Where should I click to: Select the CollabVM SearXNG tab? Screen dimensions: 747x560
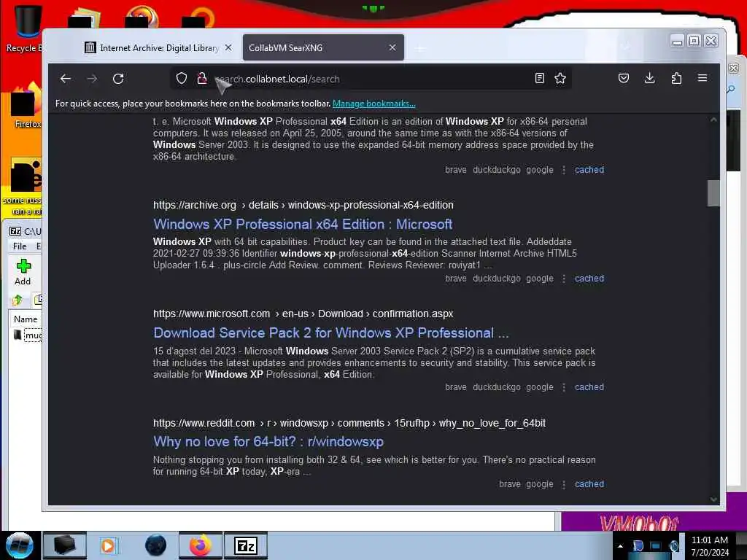tap(323, 47)
